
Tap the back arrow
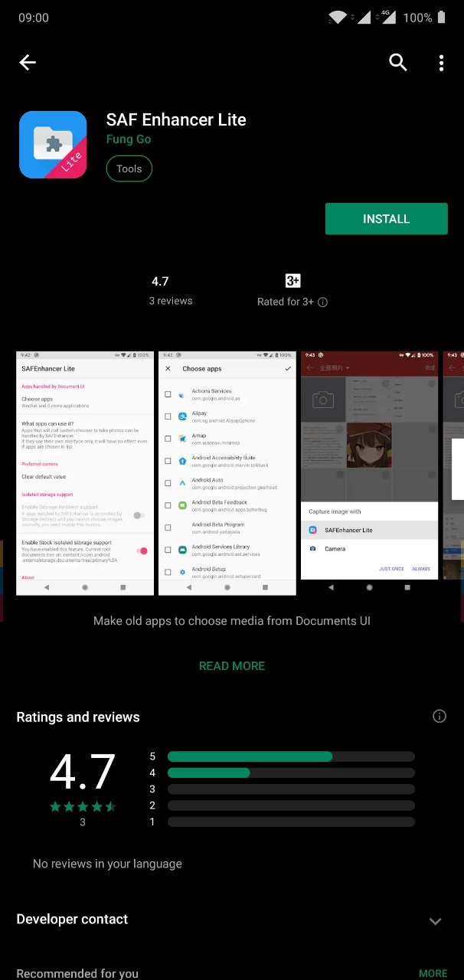(x=28, y=63)
